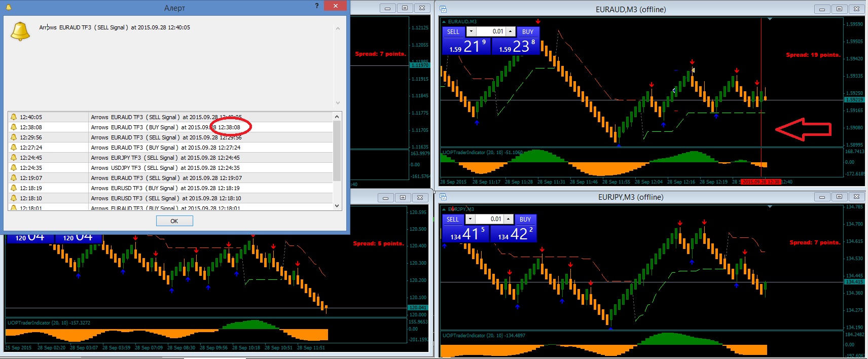Click the bell icon of the 12:18:10 alert row
The image size is (868, 359).
tap(14, 198)
